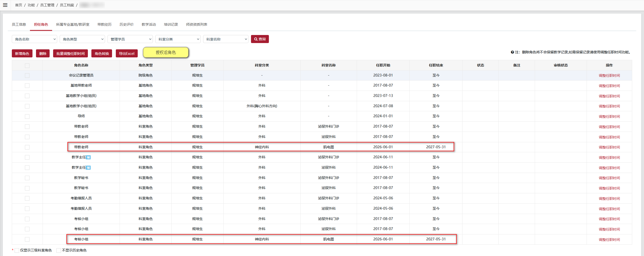Select 神经内科 cell in 考核小组 row
Viewport: 644px width, 256px height.
click(x=262, y=239)
